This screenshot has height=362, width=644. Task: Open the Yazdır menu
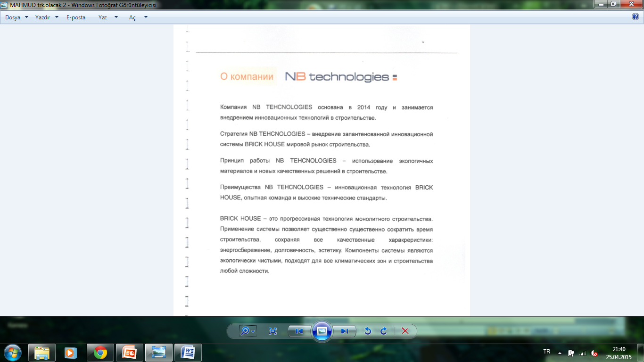point(43,17)
